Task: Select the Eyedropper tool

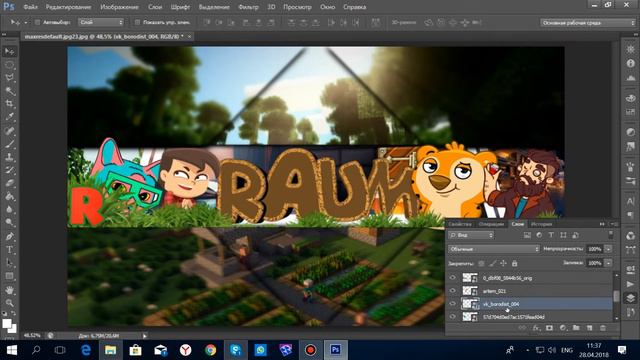Action: click(9, 117)
